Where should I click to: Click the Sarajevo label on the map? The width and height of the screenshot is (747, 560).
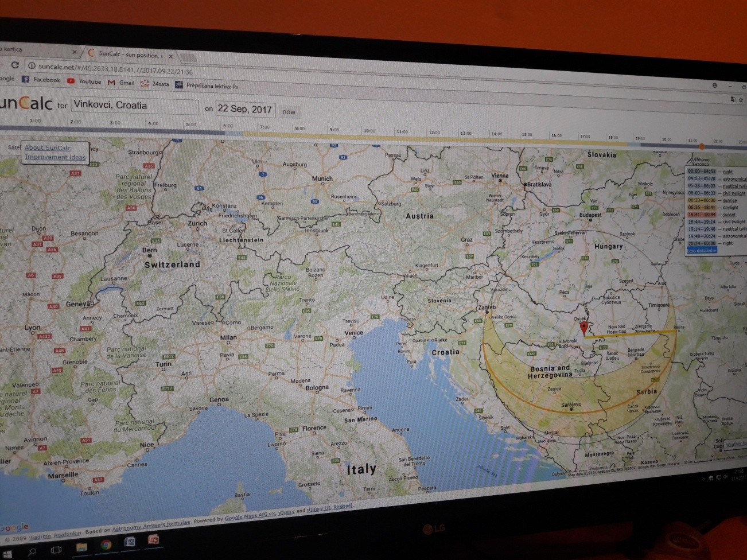[571, 405]
